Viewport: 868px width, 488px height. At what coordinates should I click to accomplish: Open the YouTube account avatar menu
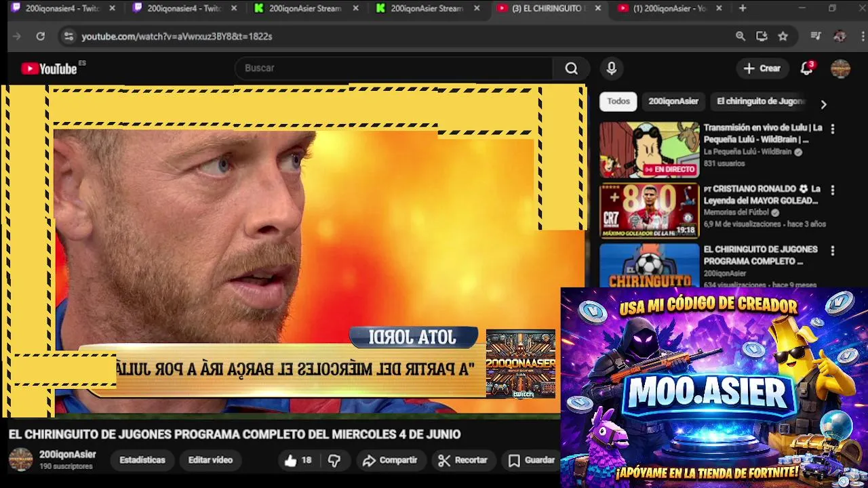pyautogui.click(x=840, y=68)
